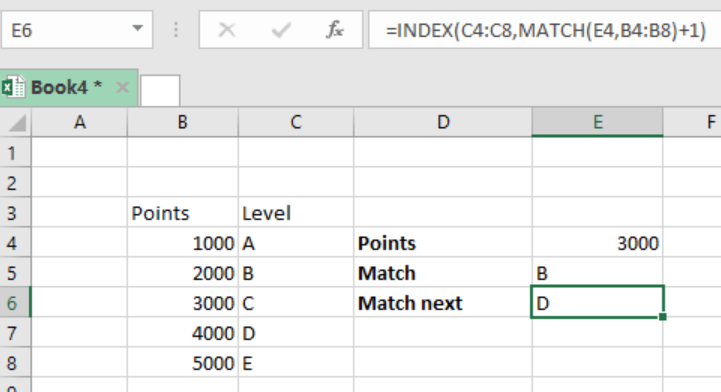Click into the formula bar showing the INDEX formula
721x392 pixels.
[545, 30]
